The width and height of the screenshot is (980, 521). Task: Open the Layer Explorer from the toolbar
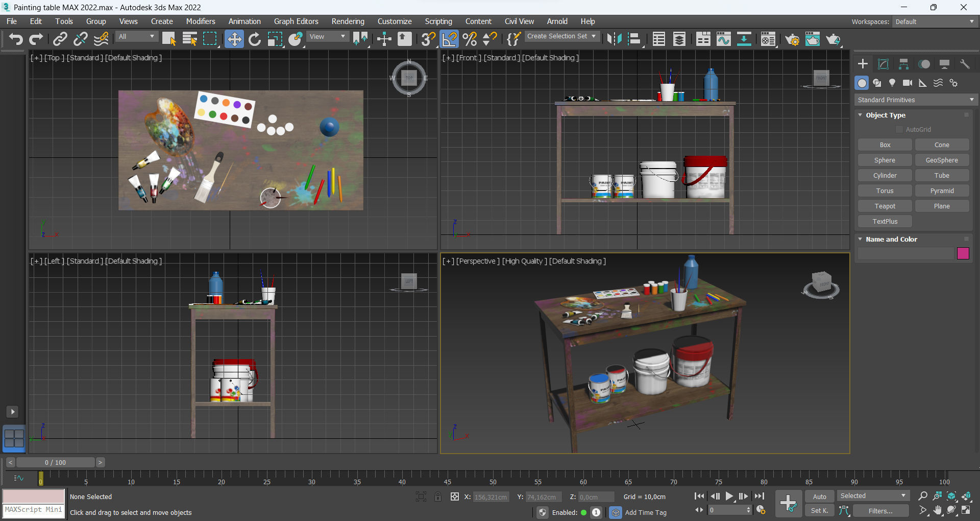[x=679, y=39]
